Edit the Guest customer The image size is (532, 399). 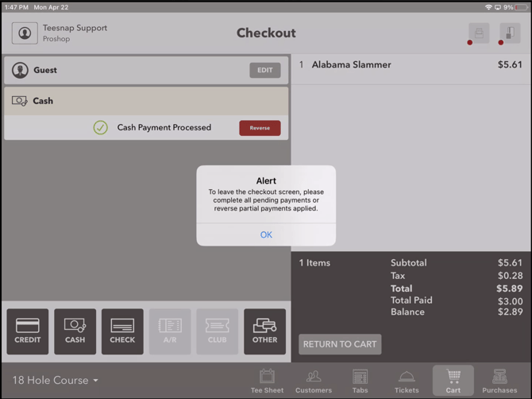point(265,70)
